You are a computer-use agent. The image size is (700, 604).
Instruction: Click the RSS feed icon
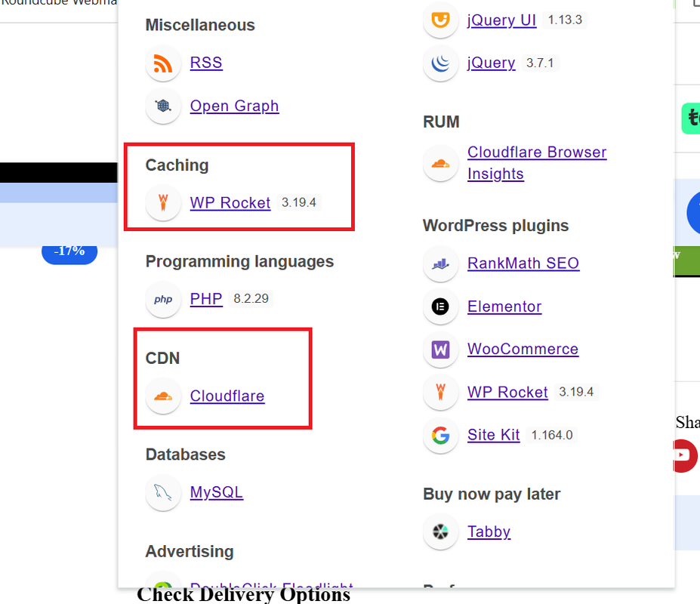(x=163, y=63)
